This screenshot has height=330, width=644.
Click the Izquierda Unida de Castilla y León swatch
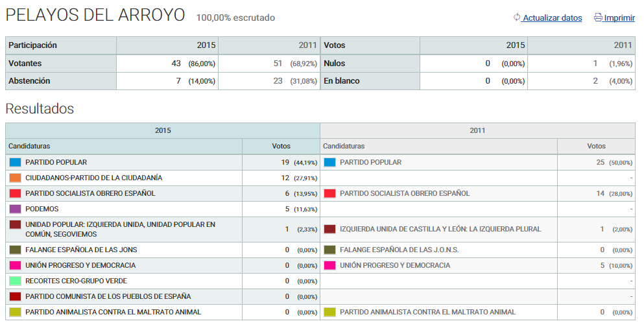click(330, 229)
